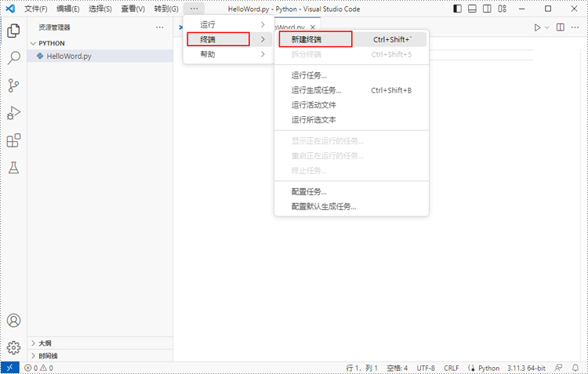Toggle primary side bar layout icon
This screenshot has height=374, width=588.
click(x=457, y=9)
